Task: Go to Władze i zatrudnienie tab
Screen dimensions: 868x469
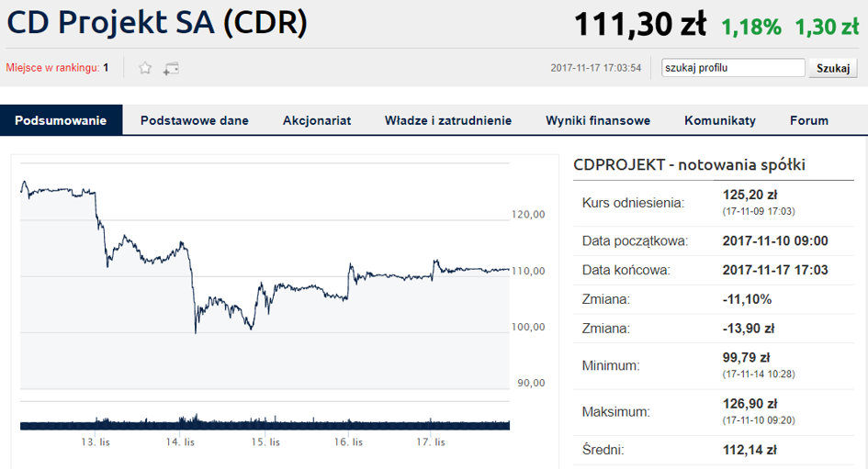Action: (x=448, y=120)
